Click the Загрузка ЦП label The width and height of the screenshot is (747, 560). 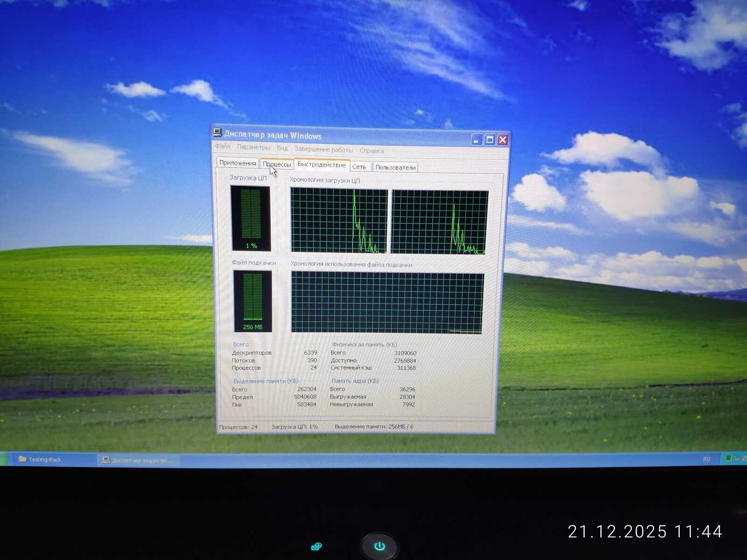(248, 178)
